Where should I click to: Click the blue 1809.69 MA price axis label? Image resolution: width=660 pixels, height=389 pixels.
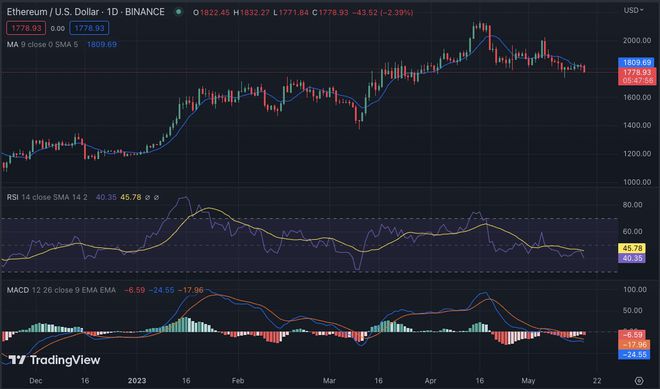636,62
